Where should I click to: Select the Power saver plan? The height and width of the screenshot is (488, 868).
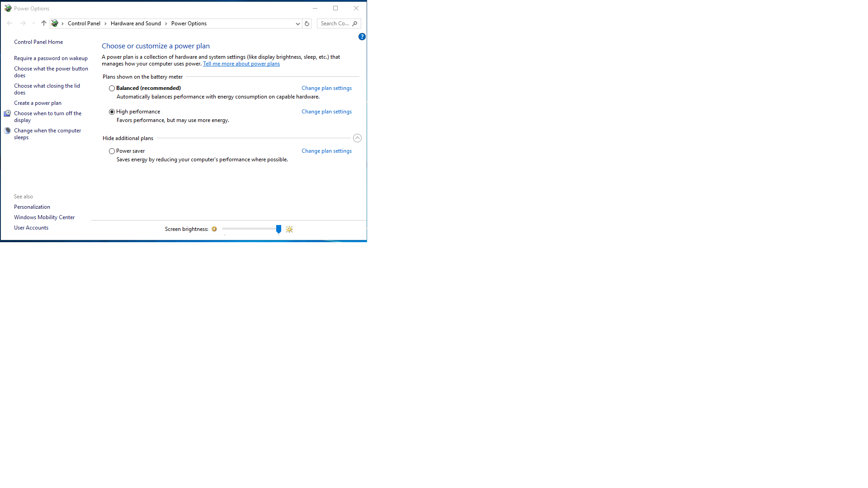tap(112, 151)
